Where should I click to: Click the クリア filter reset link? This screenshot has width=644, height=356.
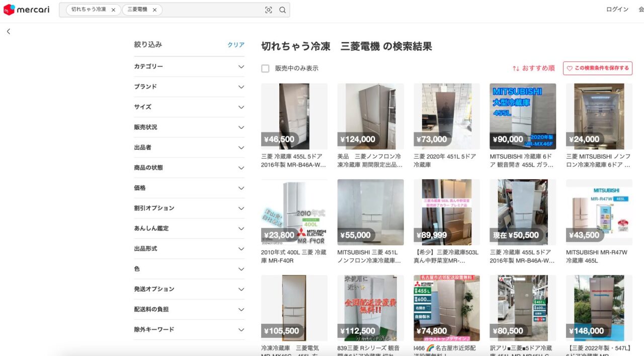click(x=235, y=45)
